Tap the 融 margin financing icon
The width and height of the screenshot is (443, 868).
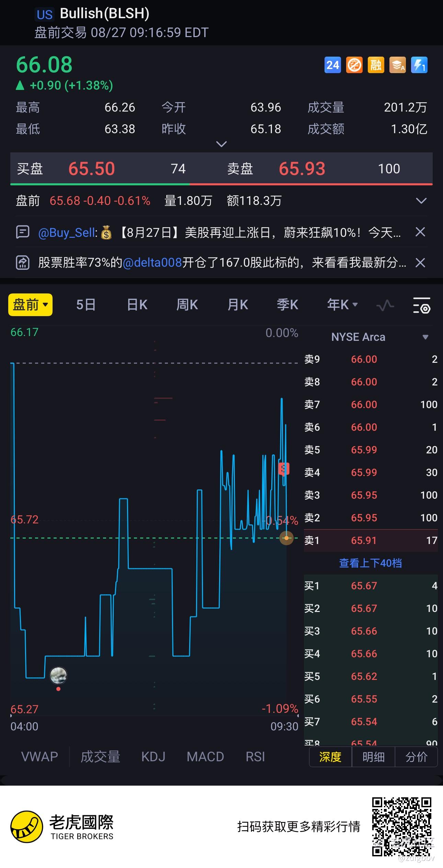pyautogui.click(x=376, y=65)
